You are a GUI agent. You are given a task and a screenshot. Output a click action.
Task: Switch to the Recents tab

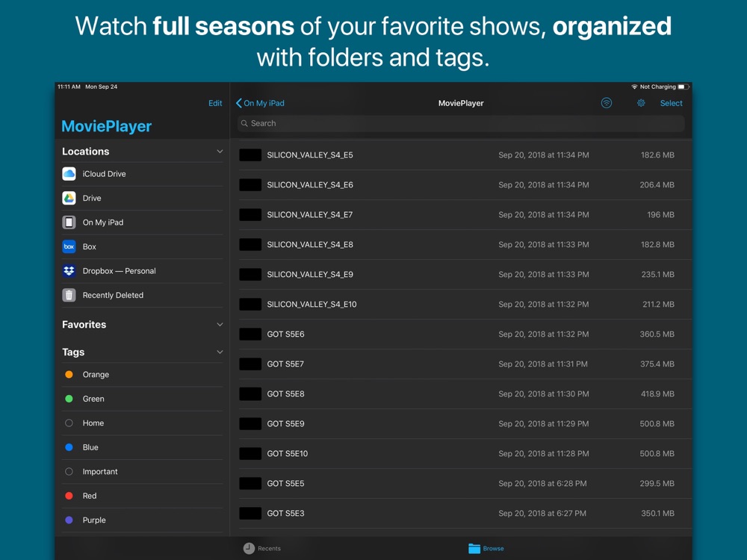pyautogui.click(x=262, y=549)
